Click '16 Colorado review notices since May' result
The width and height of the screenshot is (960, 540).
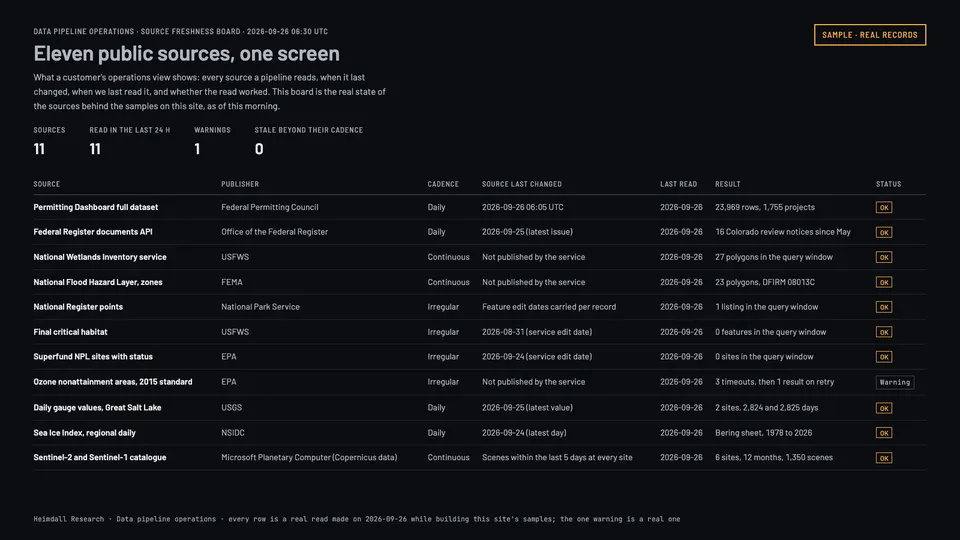782,231
